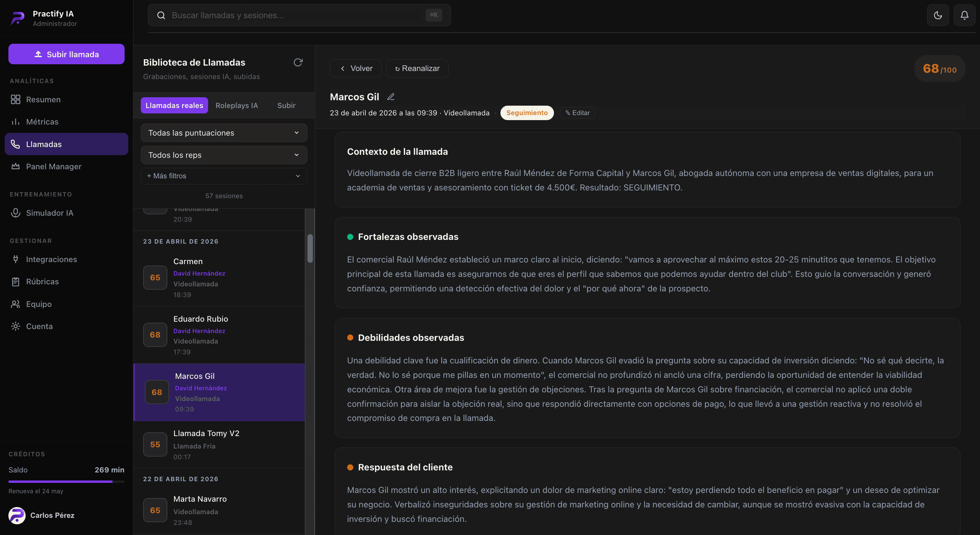Click the Subir llamada button
This screenshot has height=535, width=980.
tap(66, 54)
